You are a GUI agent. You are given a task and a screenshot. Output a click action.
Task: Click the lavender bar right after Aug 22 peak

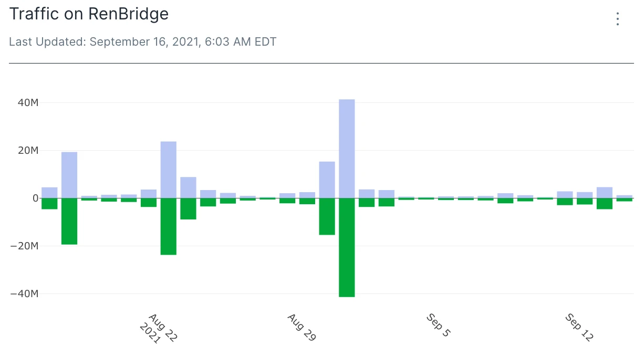[188, 187]
